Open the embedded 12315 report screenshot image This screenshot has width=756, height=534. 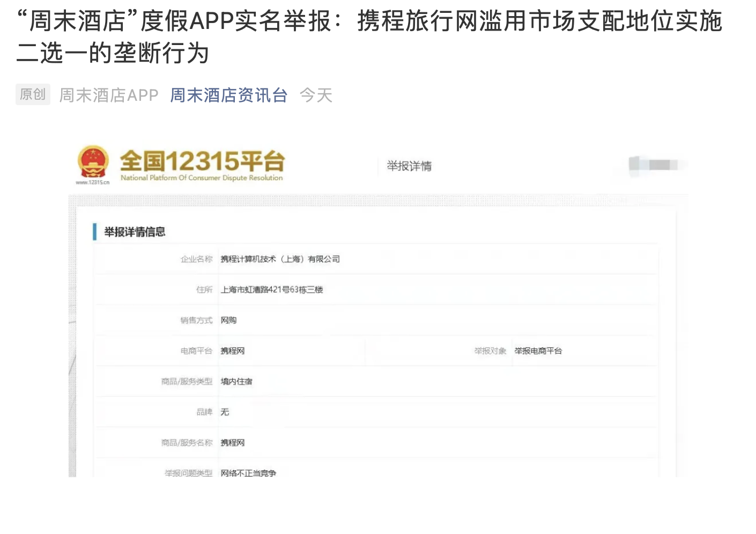coord(379,308)
